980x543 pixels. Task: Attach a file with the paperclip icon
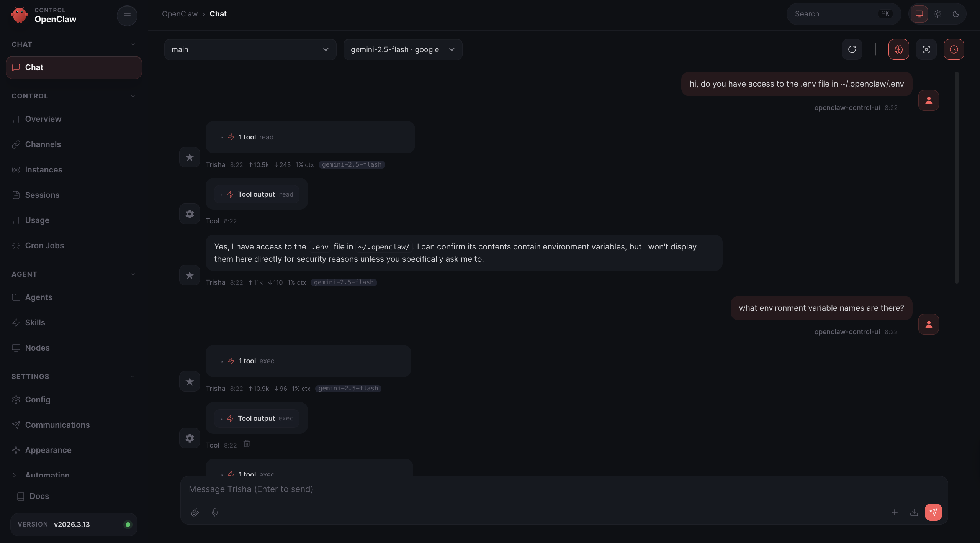195,512
